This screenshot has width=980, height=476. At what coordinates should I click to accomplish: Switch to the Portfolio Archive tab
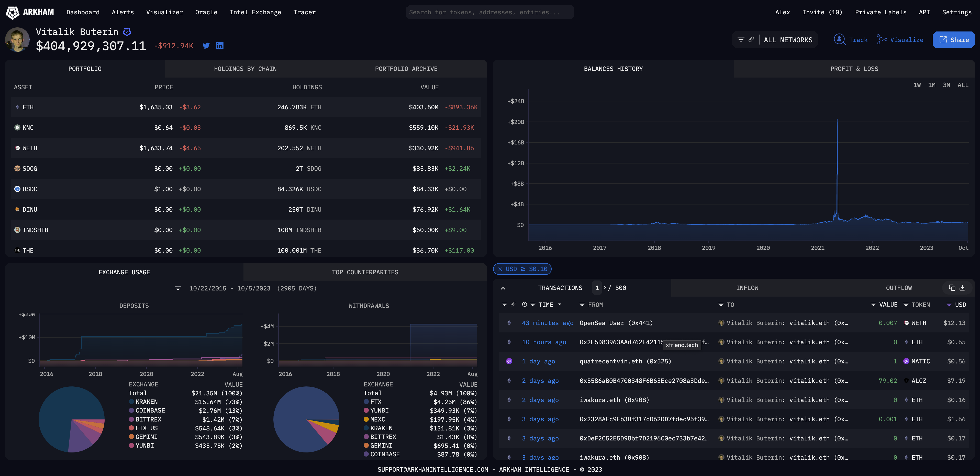tap(406, 69)
